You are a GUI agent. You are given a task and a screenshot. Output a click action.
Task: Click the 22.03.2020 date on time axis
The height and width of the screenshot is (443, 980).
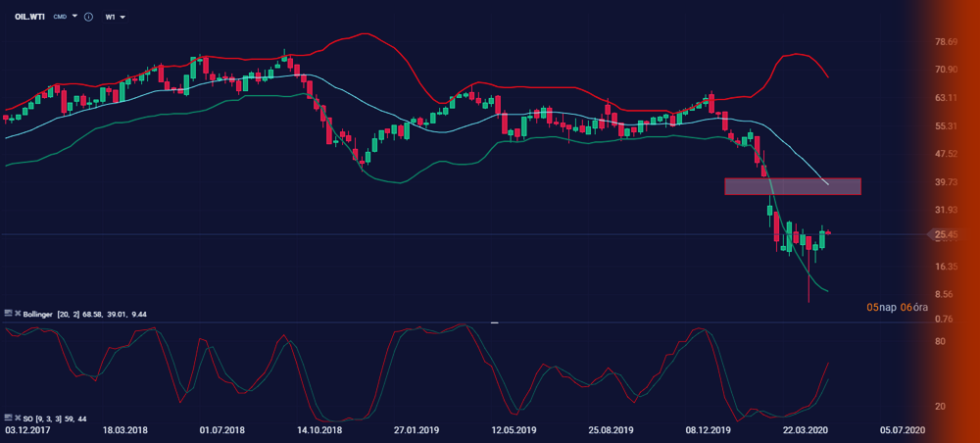pyautogui.click(x=804, y=430)
